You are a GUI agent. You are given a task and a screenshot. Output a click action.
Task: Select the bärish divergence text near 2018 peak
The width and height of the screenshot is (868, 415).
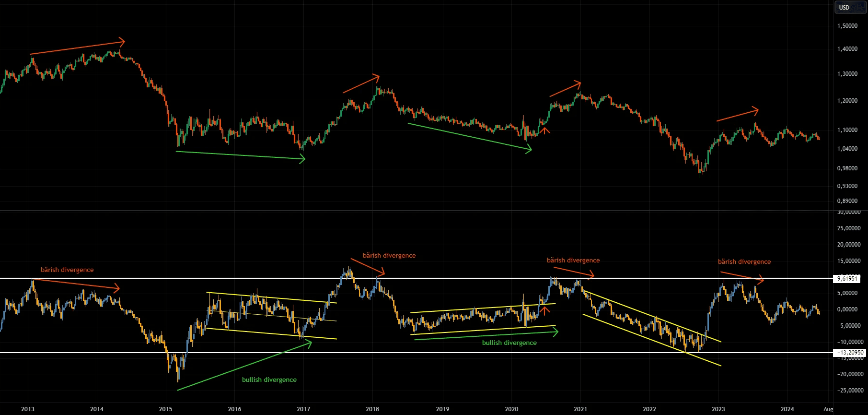pyautogui.click(x=389, y=255)
